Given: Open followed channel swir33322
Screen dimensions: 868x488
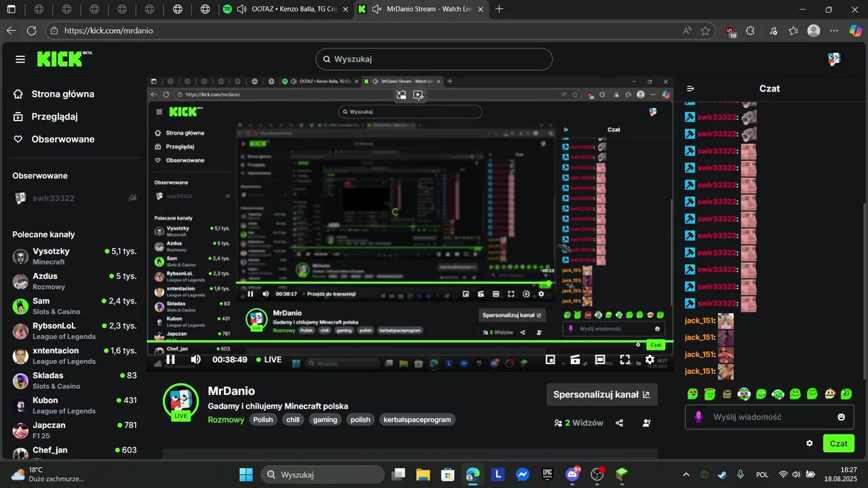Looking at the screenshot, I should pyautogui.click(x=53, y=198).
